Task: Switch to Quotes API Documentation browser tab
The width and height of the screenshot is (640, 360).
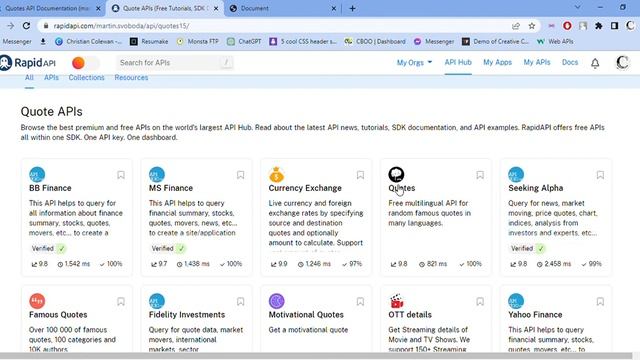Action: 51,8
